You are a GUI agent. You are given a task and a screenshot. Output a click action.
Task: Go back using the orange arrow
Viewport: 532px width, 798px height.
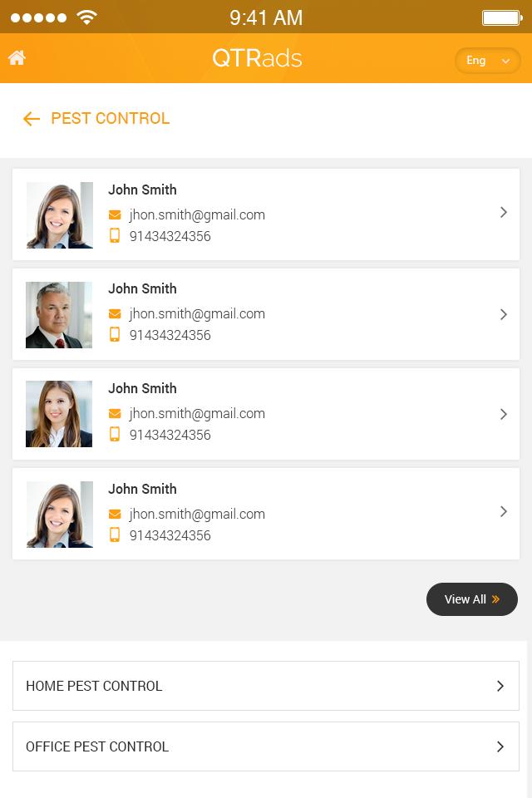click(x=32, y=119)
